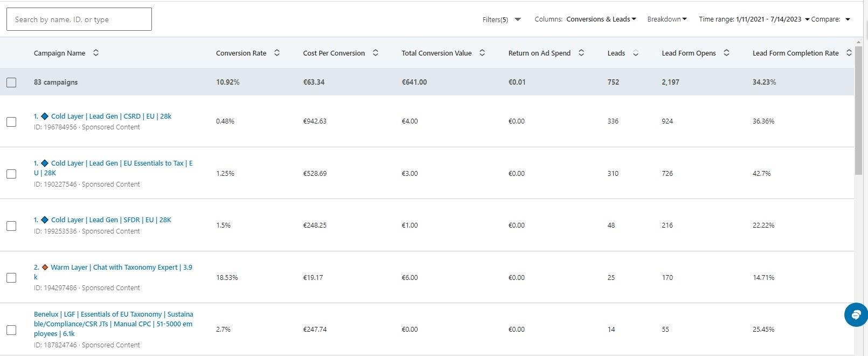Sort by Cost Per Conversion arrows
Screen dimensions: 868x356
pos(376,53)
